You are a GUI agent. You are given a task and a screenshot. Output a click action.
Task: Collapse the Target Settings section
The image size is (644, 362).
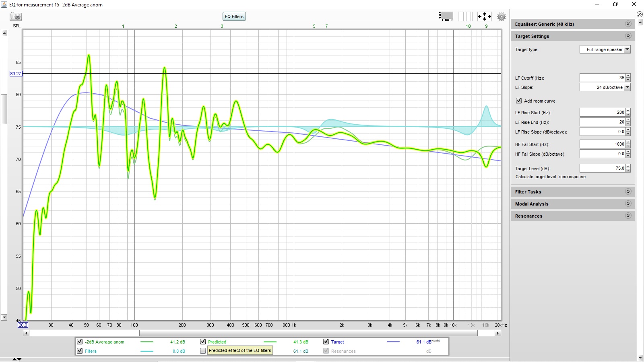(x=628, y=36)
